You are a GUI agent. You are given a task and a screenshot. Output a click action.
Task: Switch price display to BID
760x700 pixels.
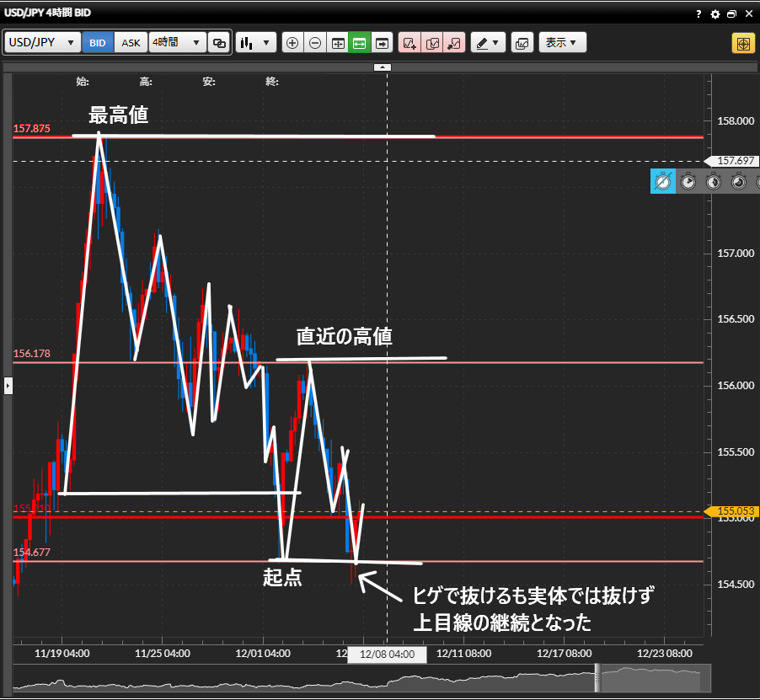tap(99, 43)
